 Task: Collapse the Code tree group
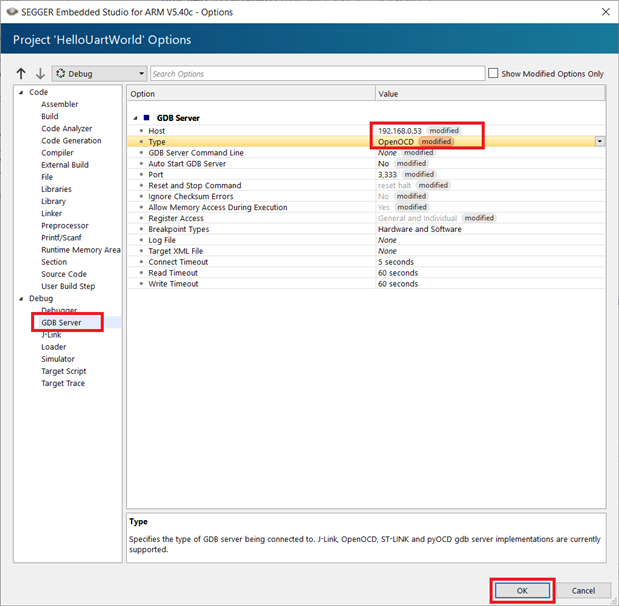pos(21,92)
